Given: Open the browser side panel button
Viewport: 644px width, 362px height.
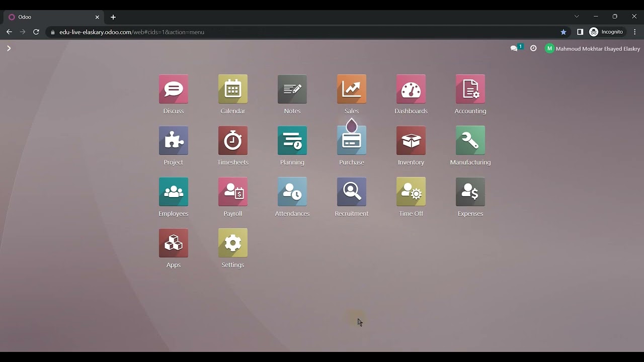Looking at the screenshot, I should click(x=580, y=32).
